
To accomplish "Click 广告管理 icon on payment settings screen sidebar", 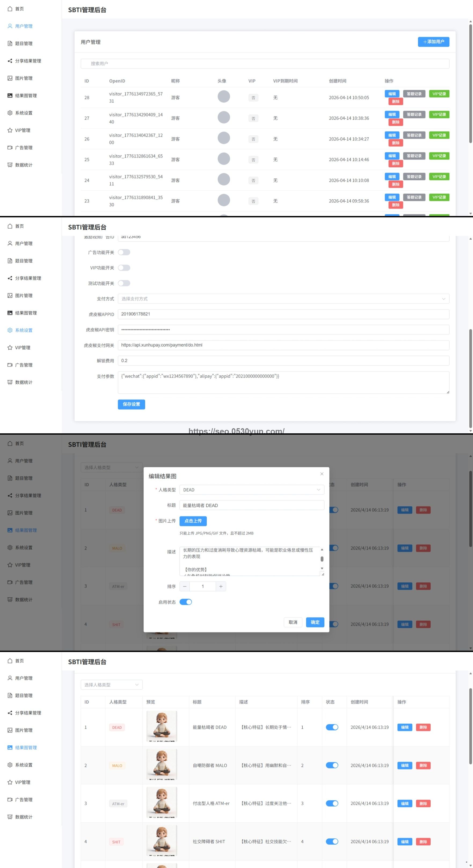I will (x=10, y=365).
